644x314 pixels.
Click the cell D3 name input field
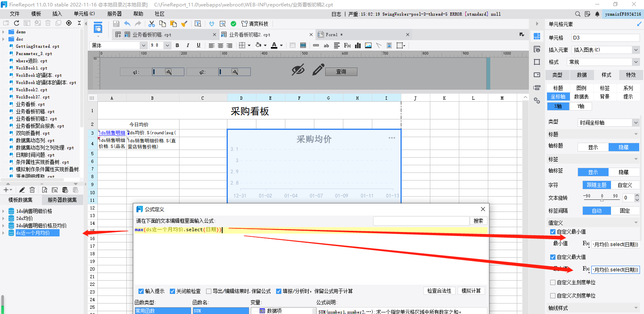pyautogui.click(x=605, y=38)
